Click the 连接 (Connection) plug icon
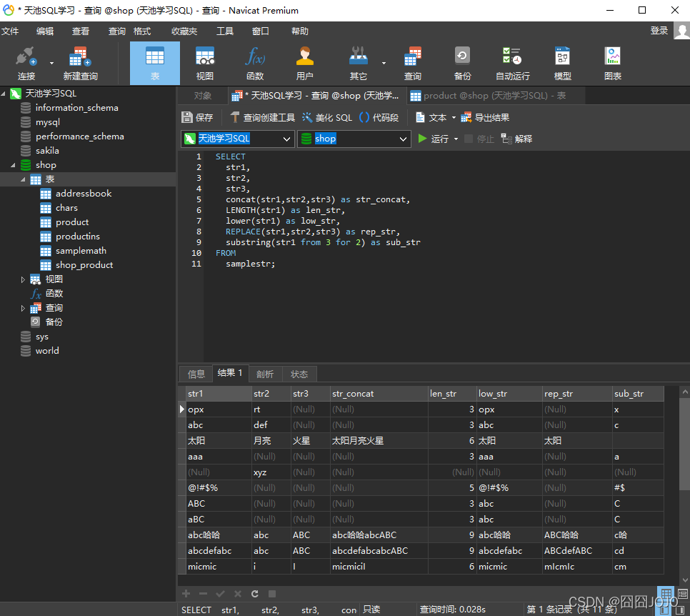 point(26,57)
